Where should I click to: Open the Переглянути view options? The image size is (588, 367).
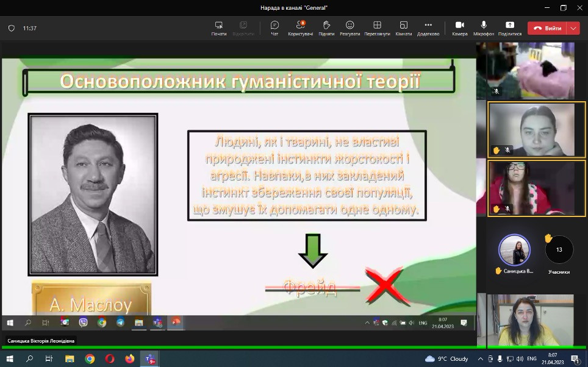tap(377, 28)
